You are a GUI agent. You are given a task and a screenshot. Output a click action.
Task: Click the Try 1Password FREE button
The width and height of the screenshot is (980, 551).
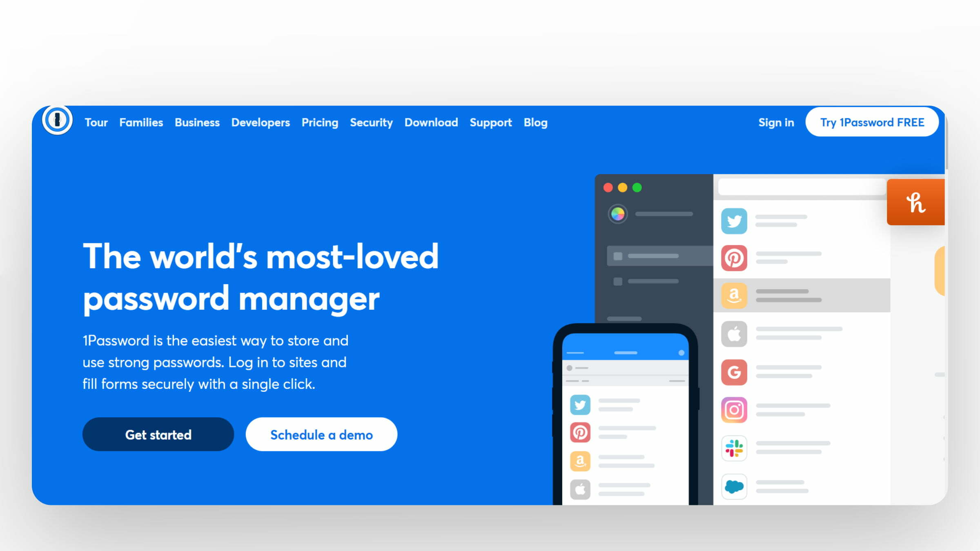872,122
